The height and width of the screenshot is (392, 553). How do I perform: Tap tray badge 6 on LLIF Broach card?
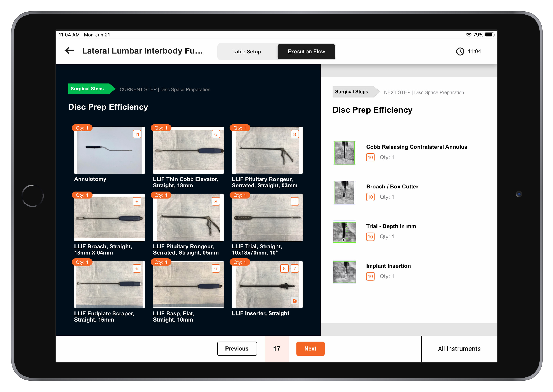(x=137, y=201)
